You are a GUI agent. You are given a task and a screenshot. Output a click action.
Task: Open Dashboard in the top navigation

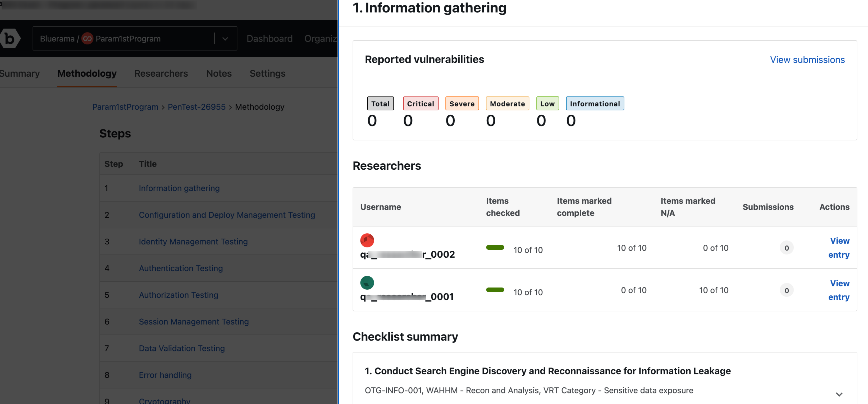pos(269,39)
